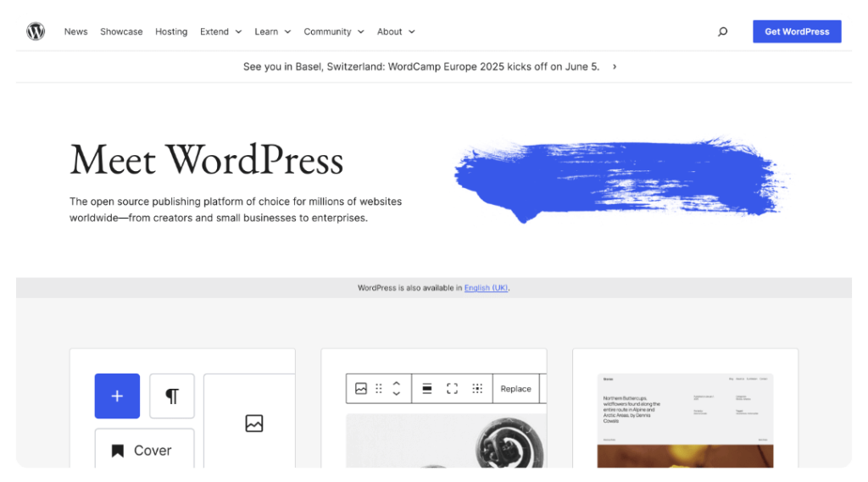Open the Community dropdown menu
The width and height of the screenshot is (868, 482).
333,32
